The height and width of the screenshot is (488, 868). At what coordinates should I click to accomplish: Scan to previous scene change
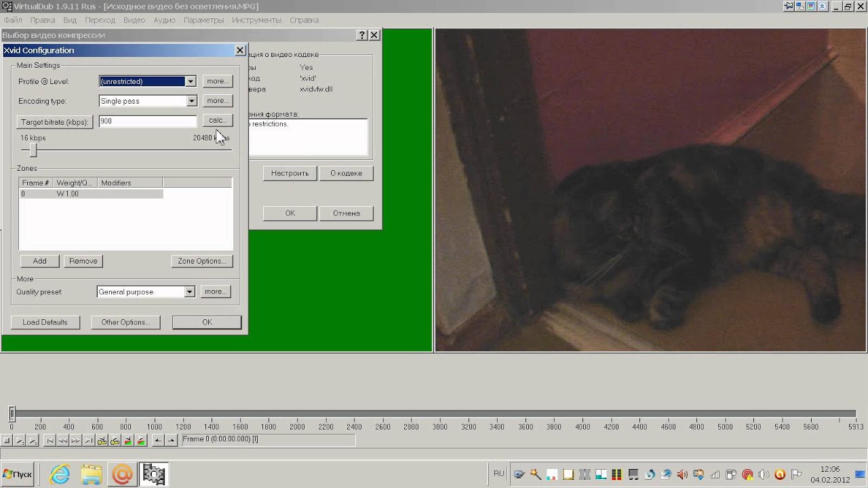[x=127, y=441]
